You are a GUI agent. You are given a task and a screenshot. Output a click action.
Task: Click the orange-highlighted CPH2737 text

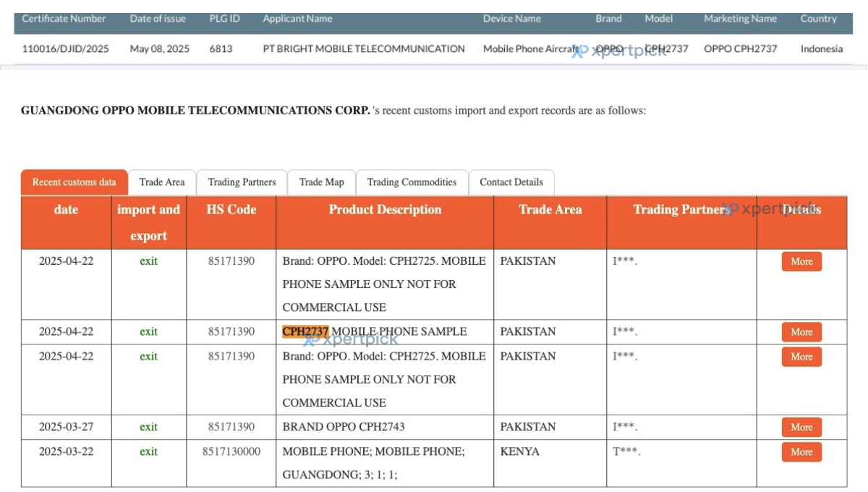pyautogui.click(x=305, y=331)
